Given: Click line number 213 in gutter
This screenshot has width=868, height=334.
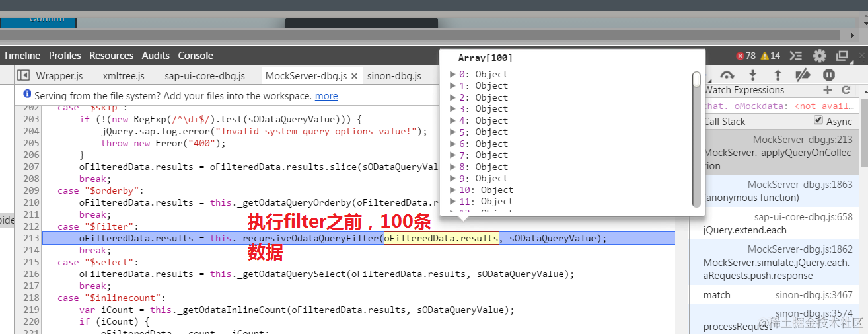Looking at the screenshot, I should tap(31, 238).
